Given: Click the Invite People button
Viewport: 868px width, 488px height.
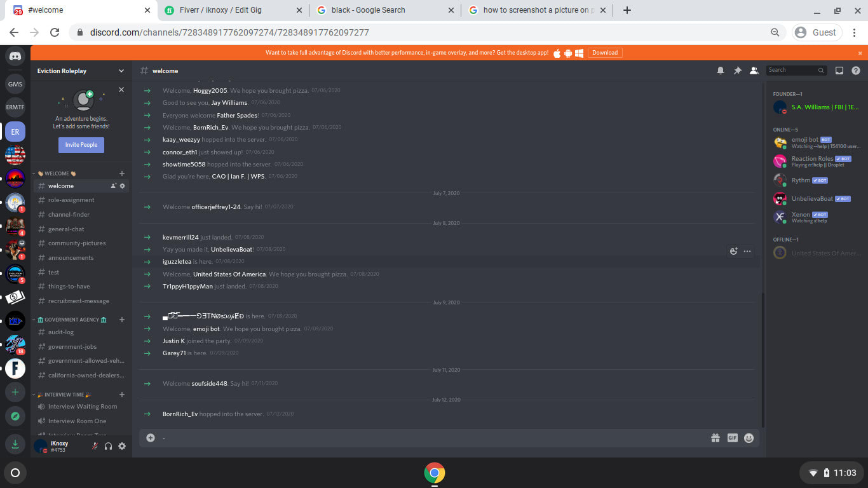Looking at the screenshot, I should tap(81, 145).
